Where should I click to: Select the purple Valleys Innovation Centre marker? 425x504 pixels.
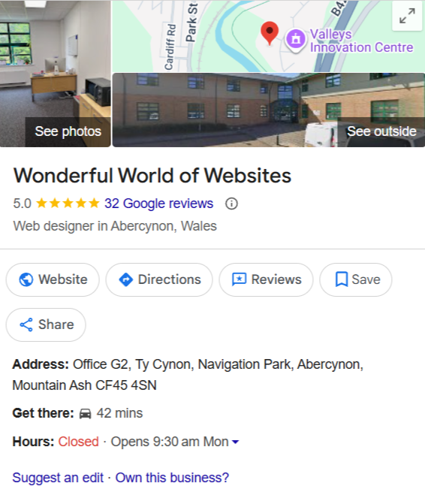pos(296,40)
